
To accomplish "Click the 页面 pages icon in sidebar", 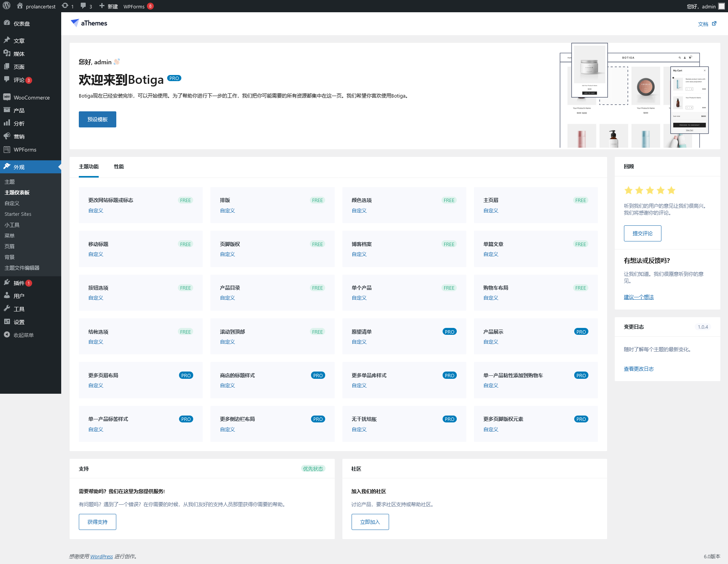I will pos(7,66).
